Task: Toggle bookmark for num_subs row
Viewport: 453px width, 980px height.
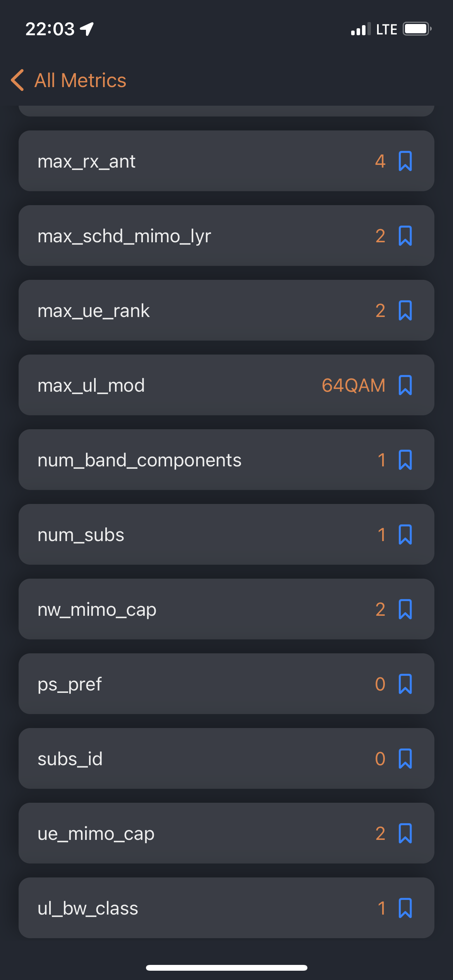Action: coord(405,535)
